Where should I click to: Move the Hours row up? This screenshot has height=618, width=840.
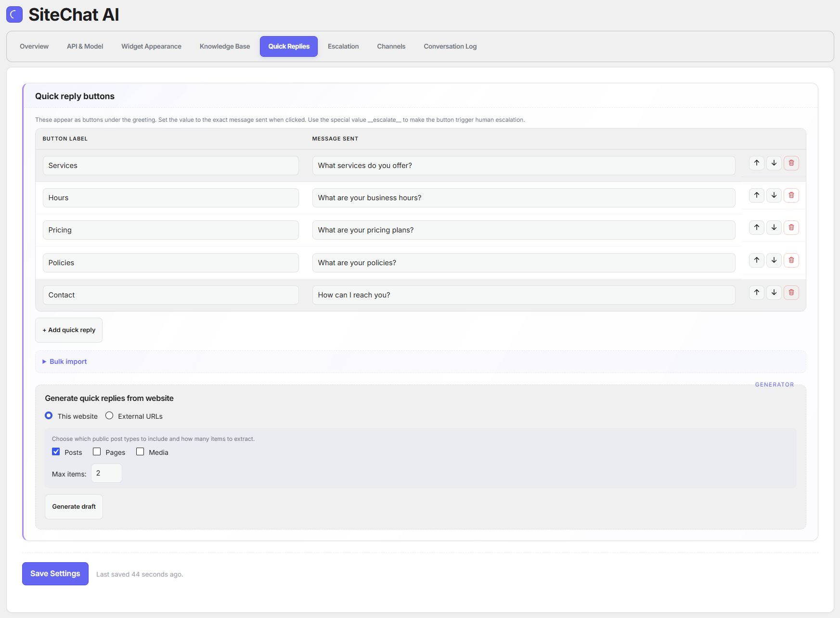tap(757, 195)
